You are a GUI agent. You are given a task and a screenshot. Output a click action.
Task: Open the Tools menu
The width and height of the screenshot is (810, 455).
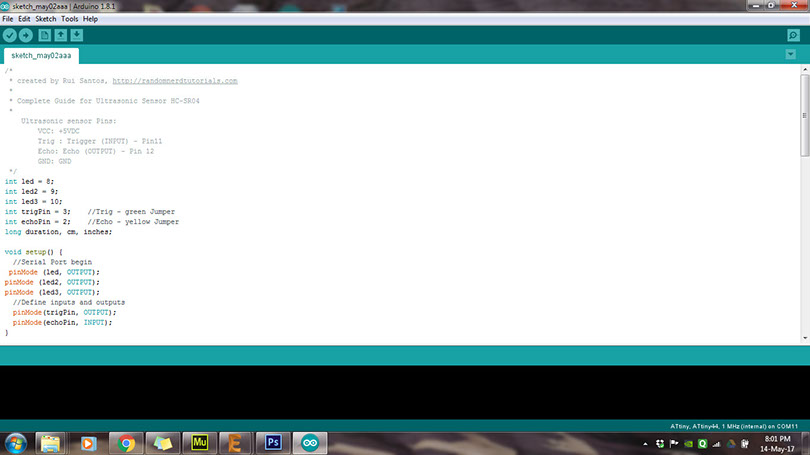pyautogui.click(x=70, y=19)
